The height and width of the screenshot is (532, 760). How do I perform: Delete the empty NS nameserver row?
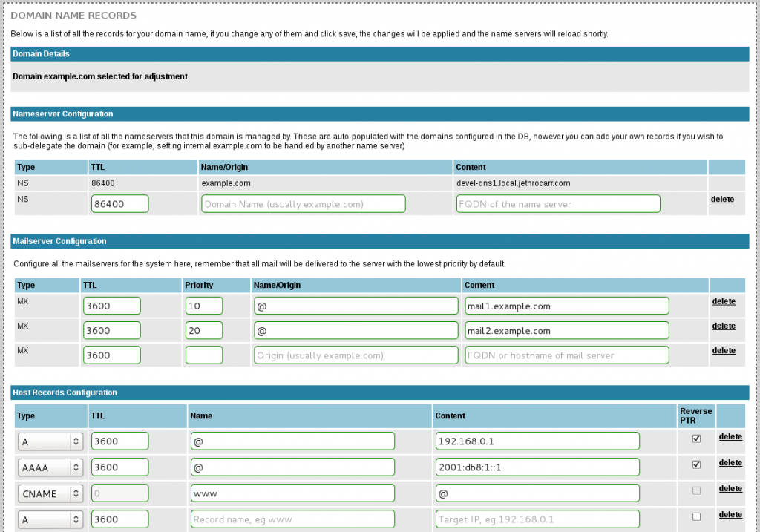click(722, 200)
